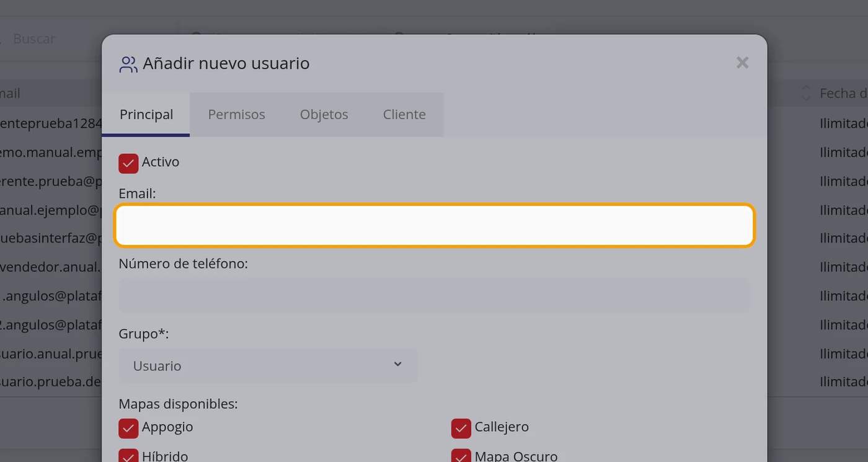Sort the background table by Fecha column arrows
The height and width of the screenshot is (462, 868).
click(x=806, y=93)
